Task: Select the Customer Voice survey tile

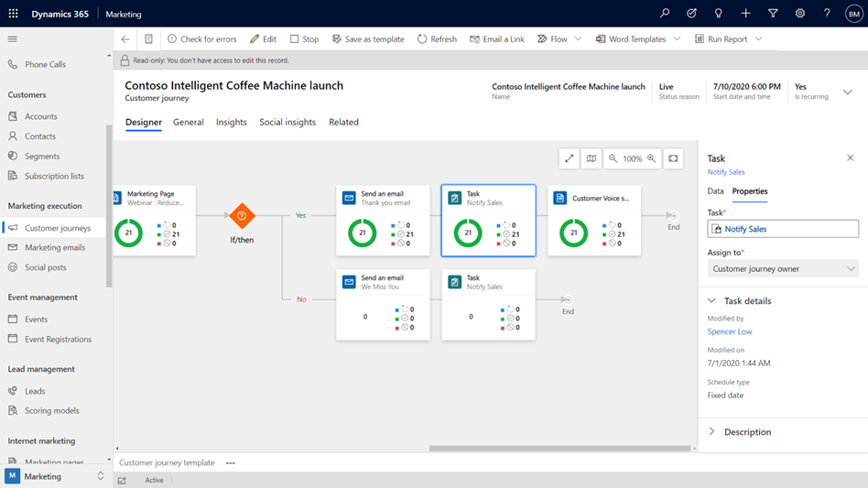Action: pos(594,221)
